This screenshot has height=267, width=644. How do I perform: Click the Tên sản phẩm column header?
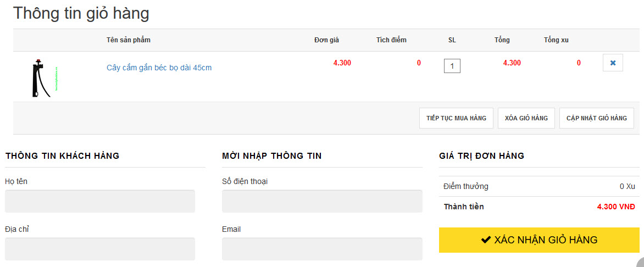(x=129, y=40)
